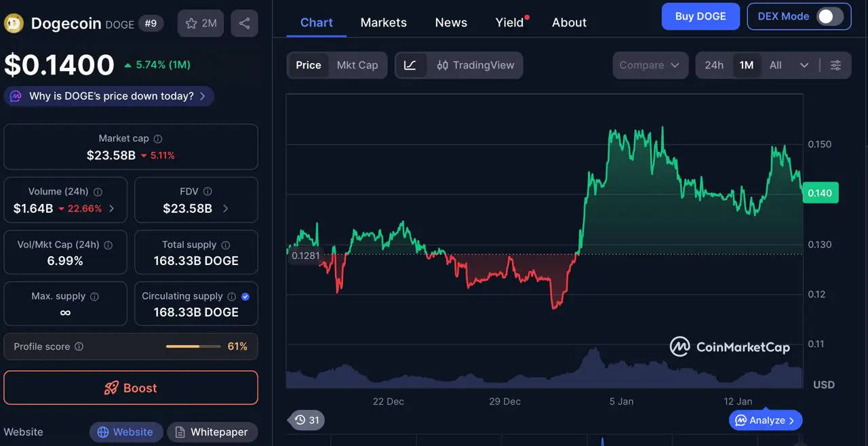Open the Compare dropdown
Screen dimensions: 868x446
click(649, 66)
